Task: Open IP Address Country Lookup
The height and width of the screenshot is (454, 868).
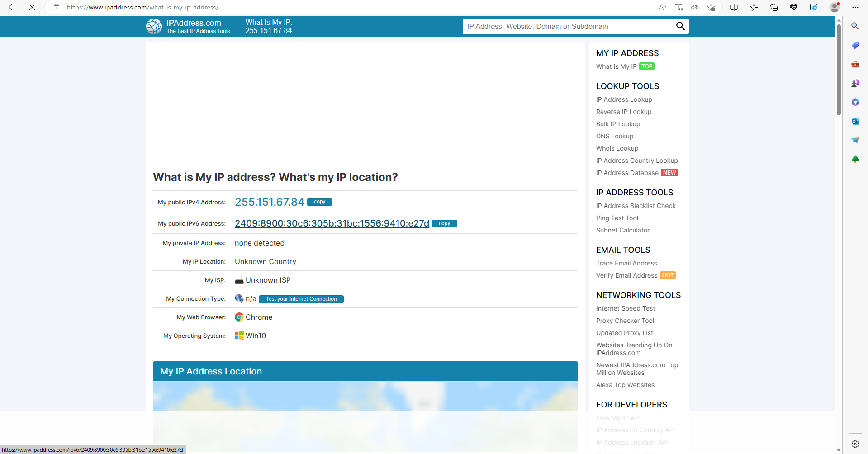Action: 637,161
